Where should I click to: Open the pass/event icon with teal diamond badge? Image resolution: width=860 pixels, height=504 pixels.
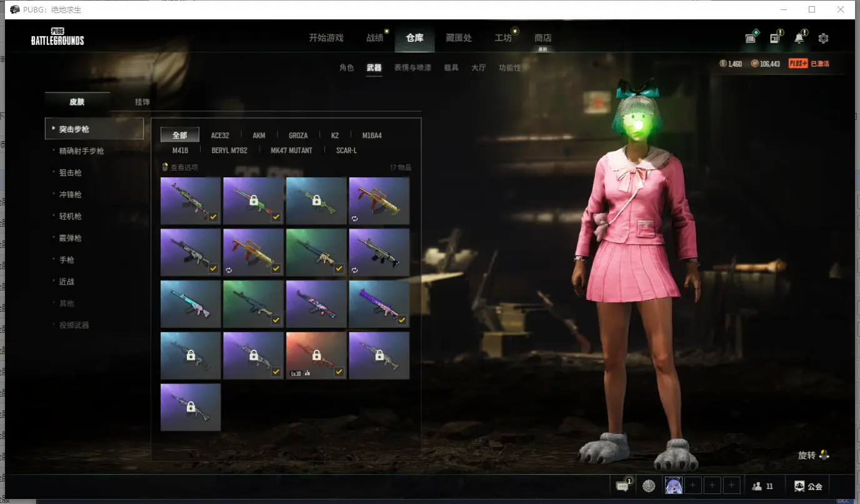[x=751, y=39]
